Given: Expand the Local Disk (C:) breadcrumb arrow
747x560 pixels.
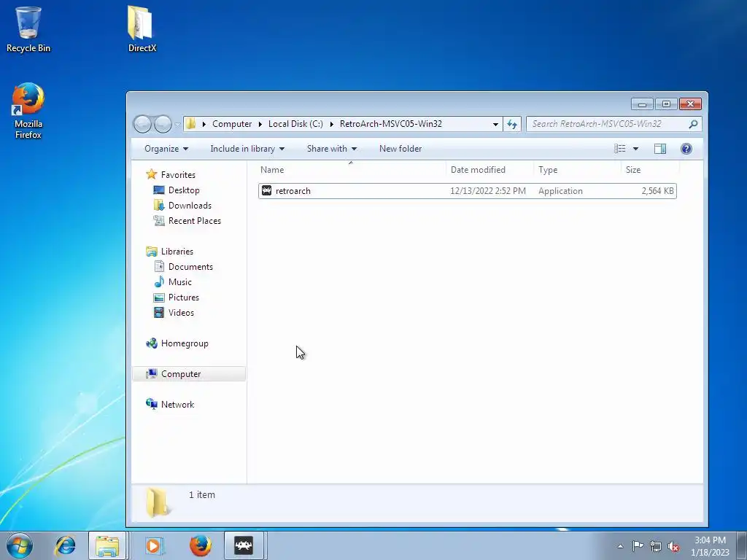Looking at the screenshot, I should click(x=332, y=124).
